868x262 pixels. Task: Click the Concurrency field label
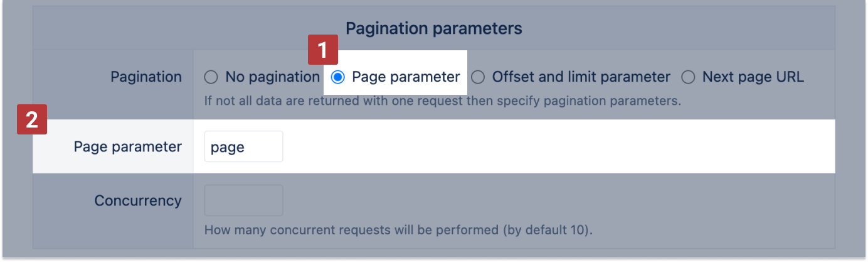(x=138, y=201)
